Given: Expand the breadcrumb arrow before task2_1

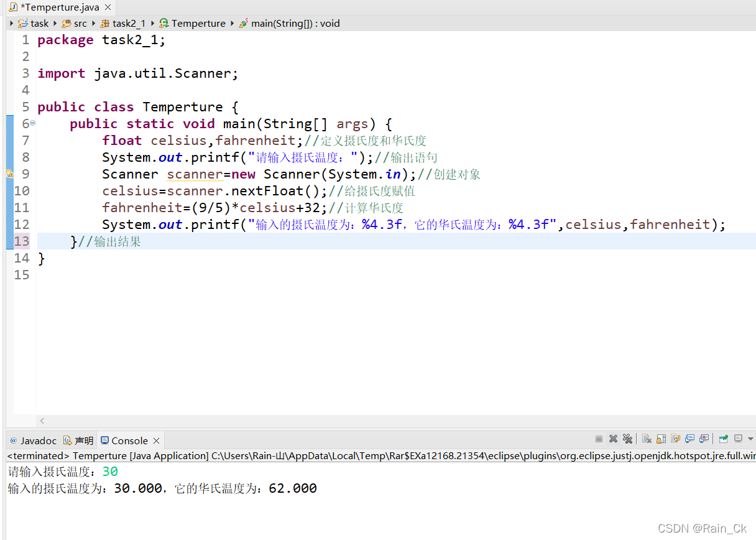Looking at the screenshot, I should click(x=94, y=23).
